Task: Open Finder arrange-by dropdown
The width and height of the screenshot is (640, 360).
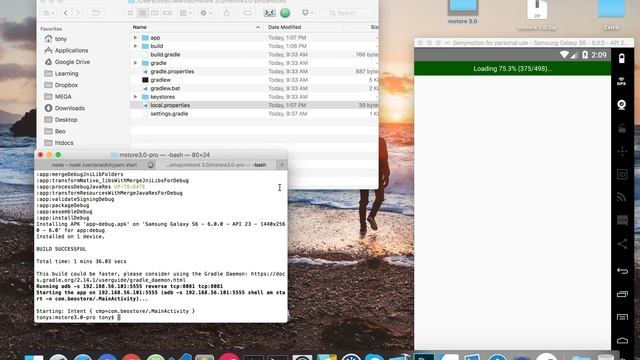Action: point(186,13)
